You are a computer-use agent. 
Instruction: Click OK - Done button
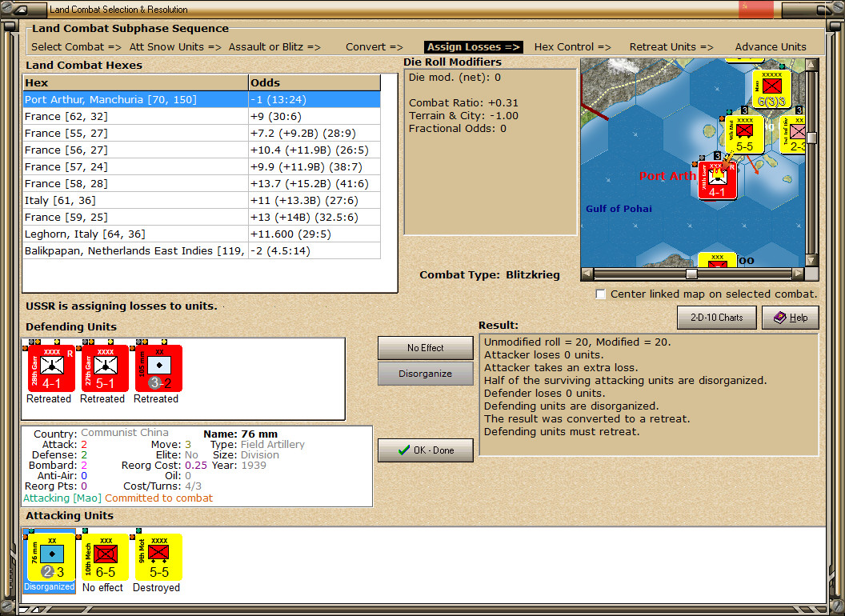tap(425, 450)
